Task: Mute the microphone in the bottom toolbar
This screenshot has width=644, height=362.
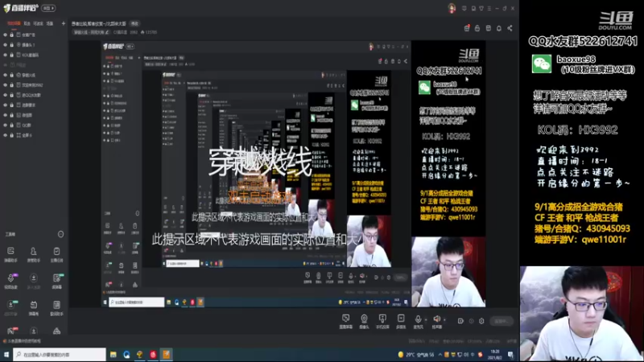Action: [x=418, y=319]
